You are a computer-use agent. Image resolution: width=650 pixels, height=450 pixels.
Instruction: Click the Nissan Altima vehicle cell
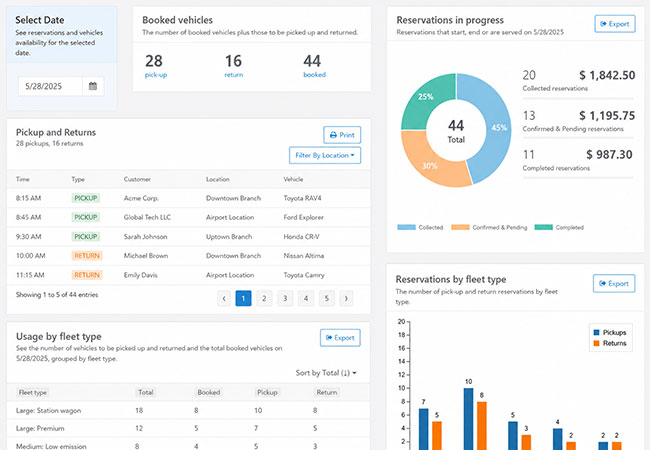304,256
